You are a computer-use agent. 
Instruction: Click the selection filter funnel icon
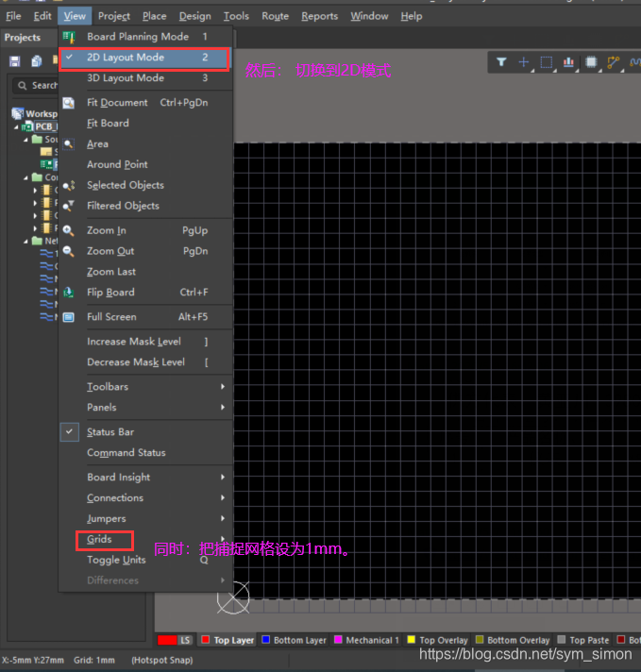[x=501, y=62]
